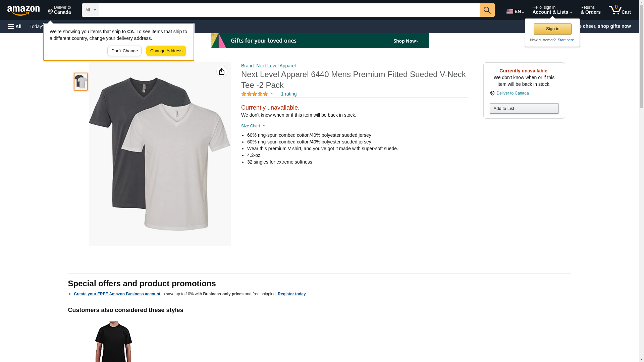Select the t-shirt product thumbnail
The height and width of the screenshot is (362, 644).
click(x=81, y=82)
